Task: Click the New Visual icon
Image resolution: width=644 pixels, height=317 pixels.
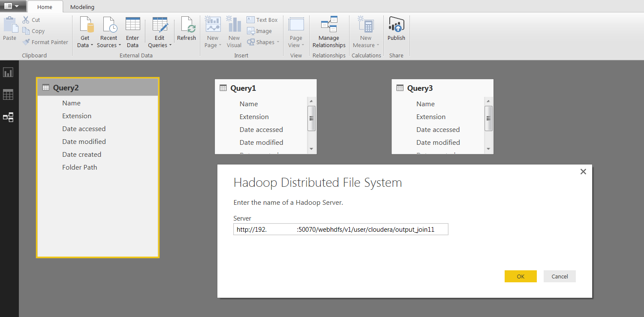Action: [234, 30]
